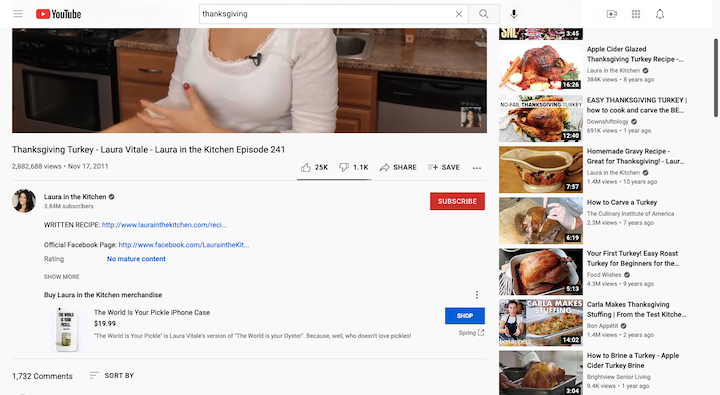Open Easy Thanksgiving Turkey video thumbnail
720x395 pixels.
(541, 118)
